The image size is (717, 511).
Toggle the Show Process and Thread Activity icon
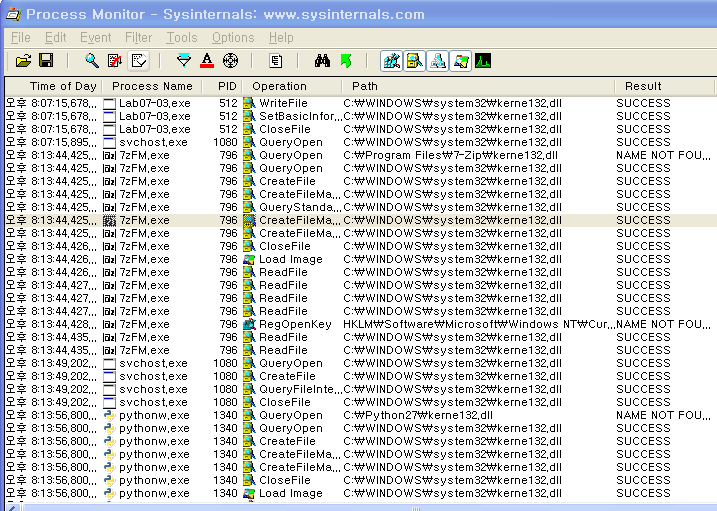(x=460, y=61)
